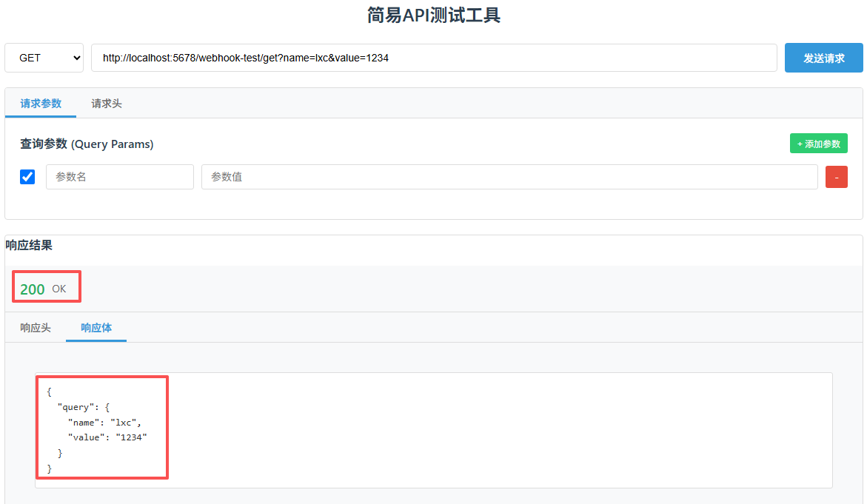Switch to the 请求参数 tab
Image resolution: width=867 pixels, height=504 pixels.
(41, 104)
